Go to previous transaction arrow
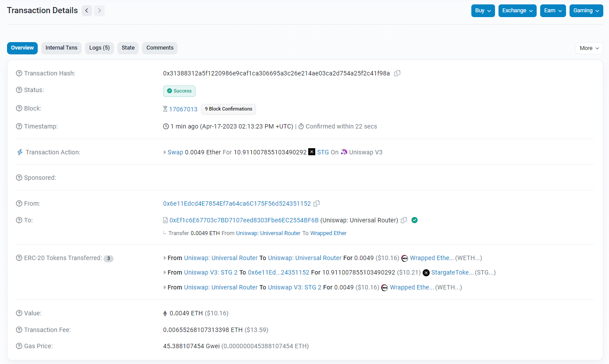Viewport: 609px width, 364px height. [87, 11]
